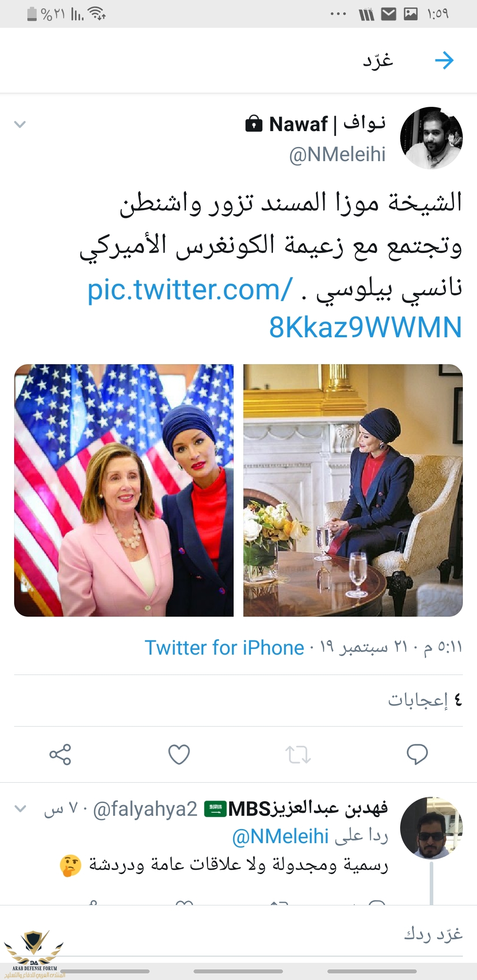The image size is (477, 980).
Task: Expand tweet options chevron beside Nawaf
Action: pyautogui.click(x=20, y=124)
